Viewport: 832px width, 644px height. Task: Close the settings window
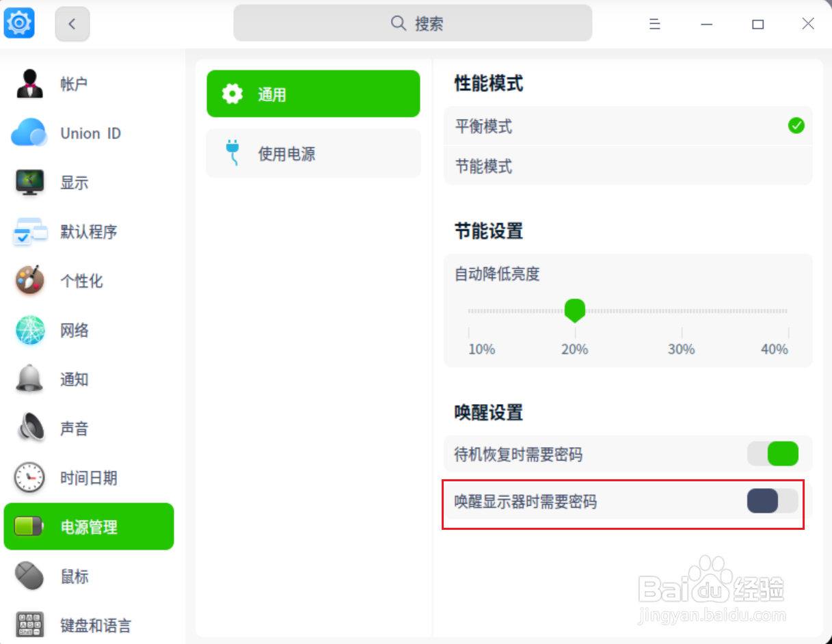808,24
